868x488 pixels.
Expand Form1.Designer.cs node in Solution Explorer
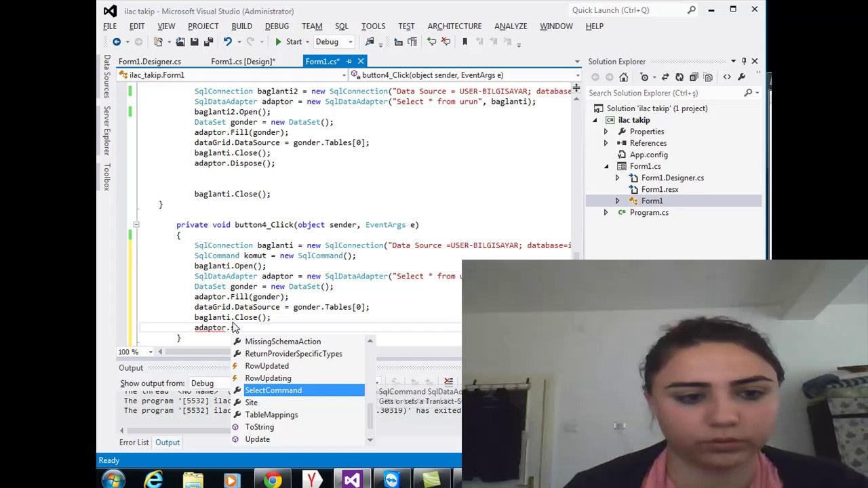tap(617, 178)
